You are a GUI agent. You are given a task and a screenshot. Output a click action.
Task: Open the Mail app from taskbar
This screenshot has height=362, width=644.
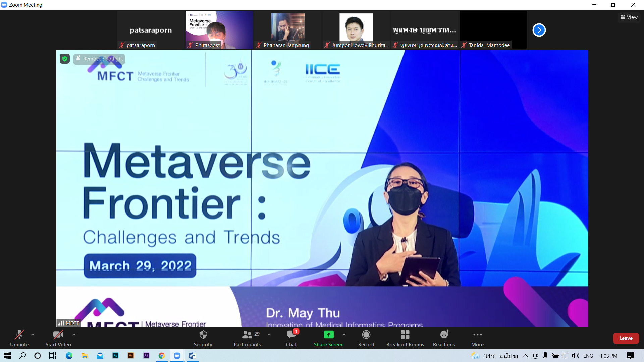(100, 356)
